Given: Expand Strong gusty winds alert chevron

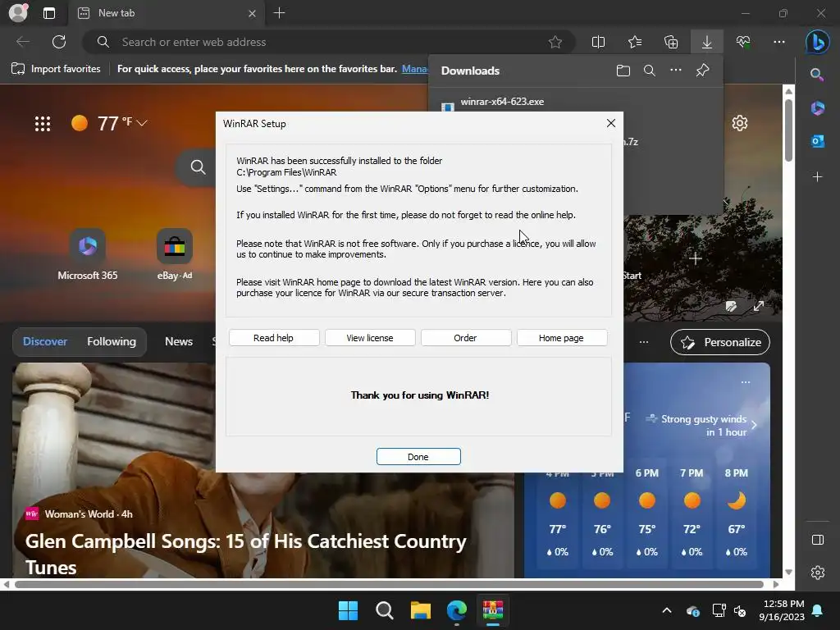Looking at the screenshot, I should coord(754,426).
